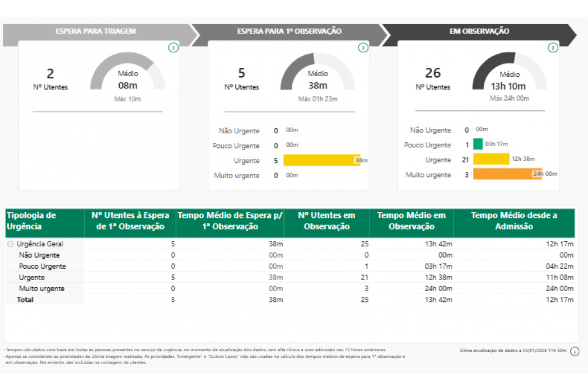Select the Muito urgente table row
588x392 pixels.
41,289
